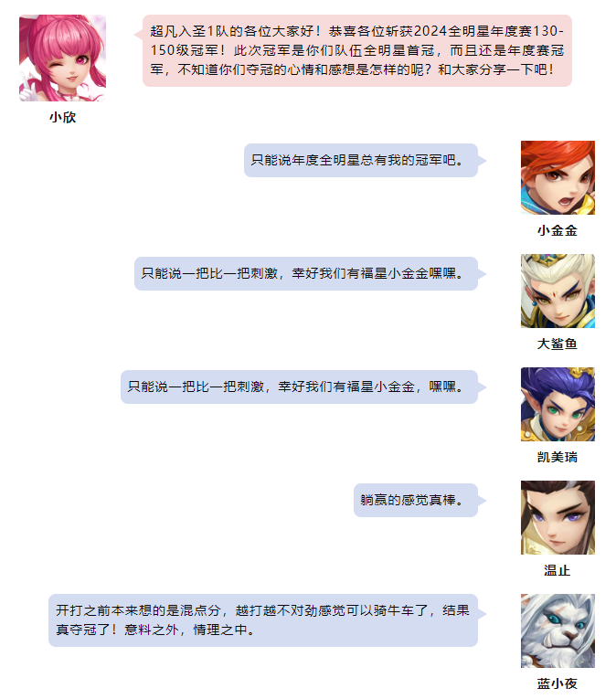Select 蓝小夜's two-line message about 混点分
616x699 pixels.
point(263,620)
